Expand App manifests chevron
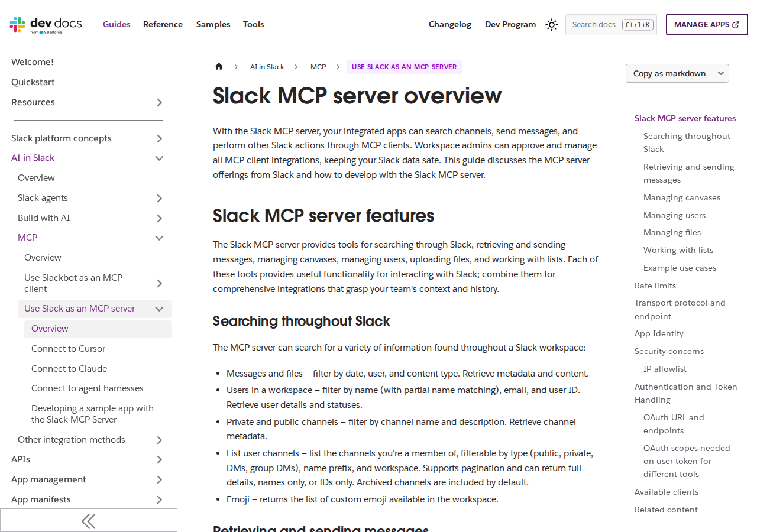 coord(159,499)
